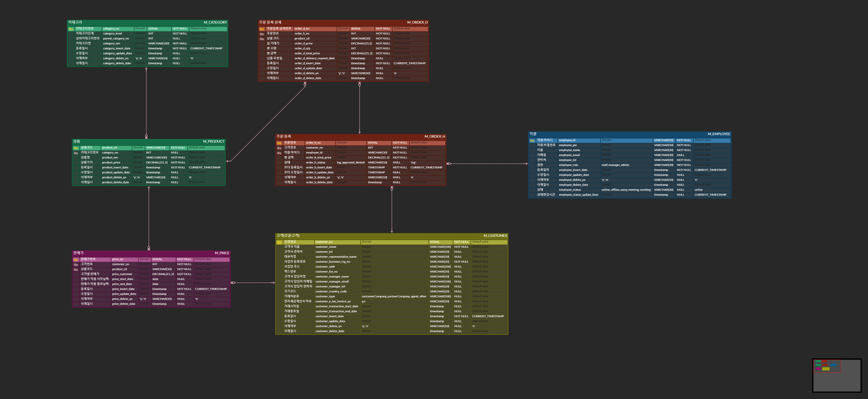
Task: Click the foreign key icon beside category_no in M_PRODUCT
Action: 76,153
